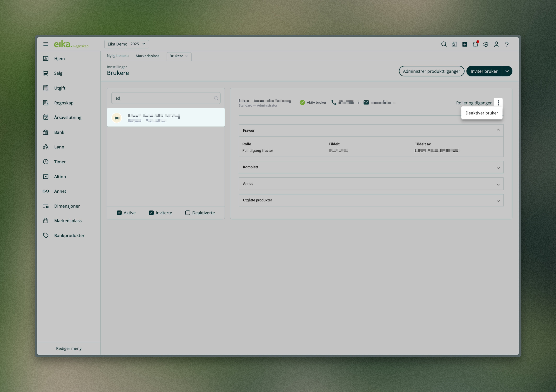Image resolution: width=556 pixels, height=392 pixels.
Task: Open the Bank sidebar item
Action: (59, 132)
